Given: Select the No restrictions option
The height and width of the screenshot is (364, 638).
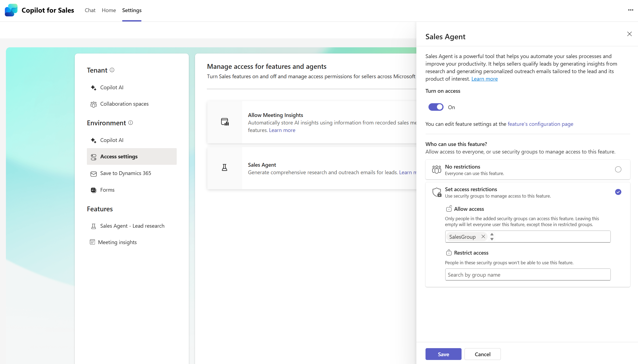Looking at the screenshot, I should point(618,169).
